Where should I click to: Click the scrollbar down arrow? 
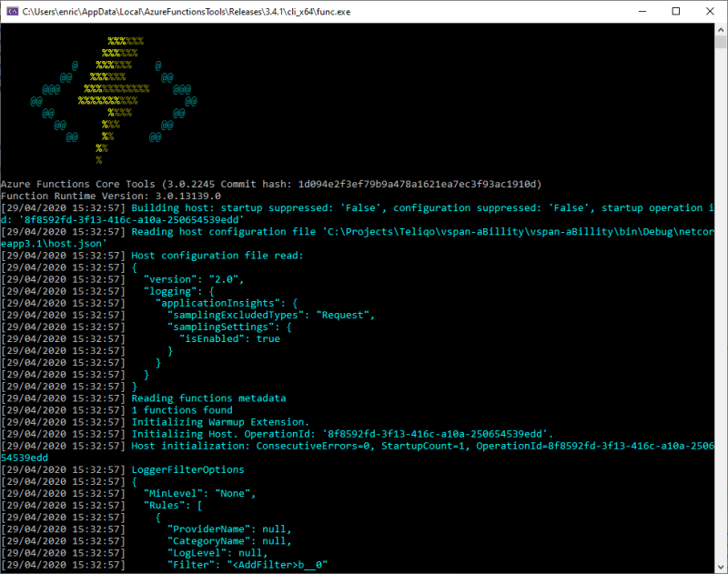click(721, 567)
